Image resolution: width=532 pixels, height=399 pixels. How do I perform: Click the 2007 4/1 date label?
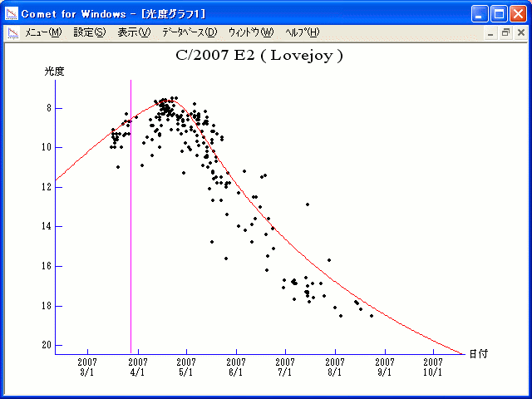pyautogui.click(x=138, y=367)
